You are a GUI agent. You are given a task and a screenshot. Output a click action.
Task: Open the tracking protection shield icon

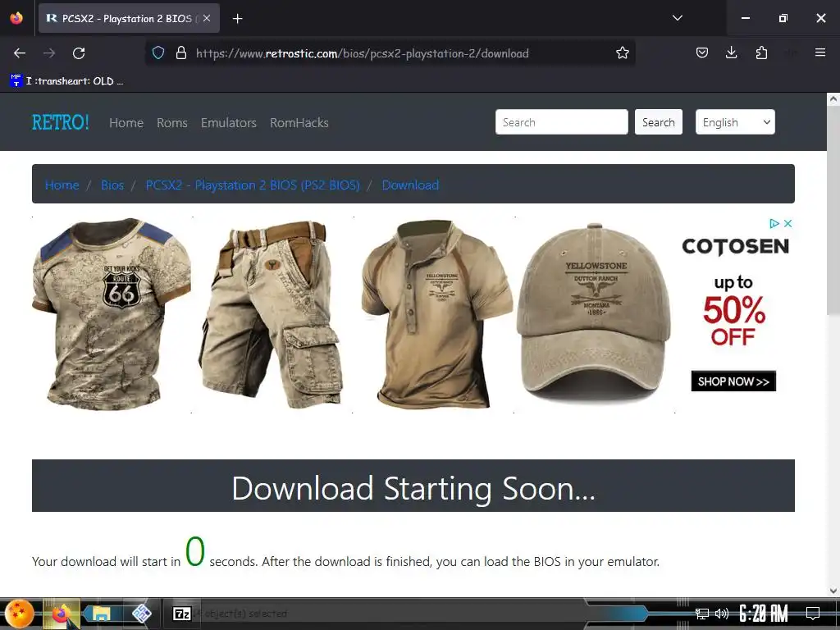coord(158,52)
